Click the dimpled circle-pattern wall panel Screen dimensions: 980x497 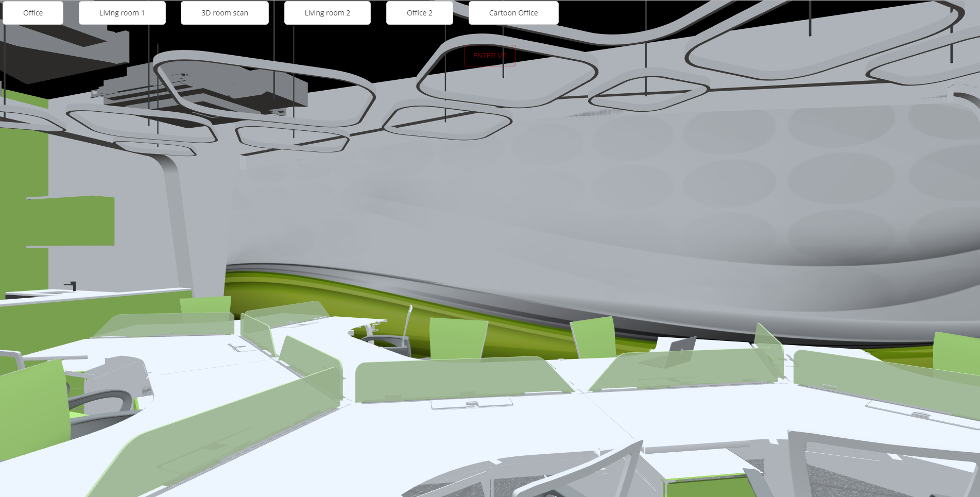click(x=721, y=180)
